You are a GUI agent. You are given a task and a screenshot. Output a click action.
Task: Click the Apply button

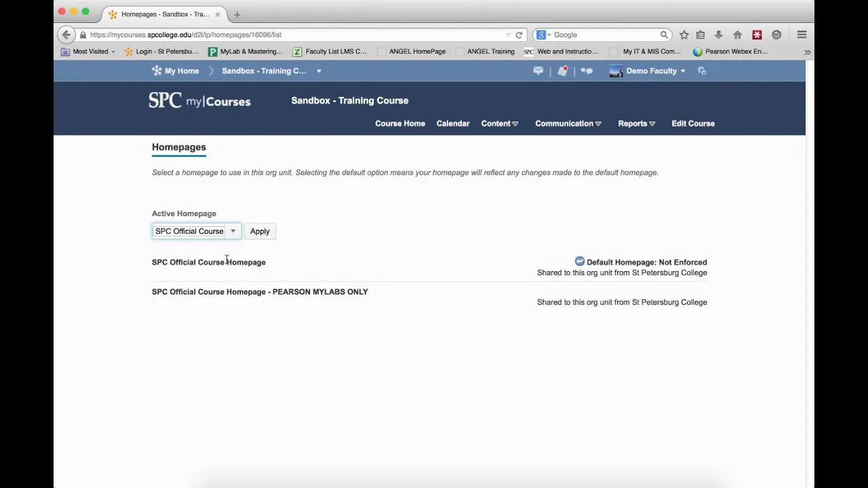pyautogui.click(x=260, y=231)
